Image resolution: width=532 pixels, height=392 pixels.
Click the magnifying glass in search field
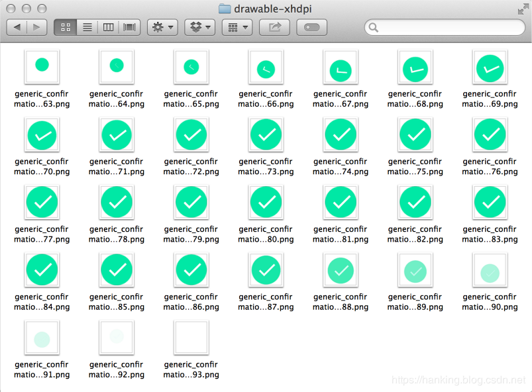(373, 27)
